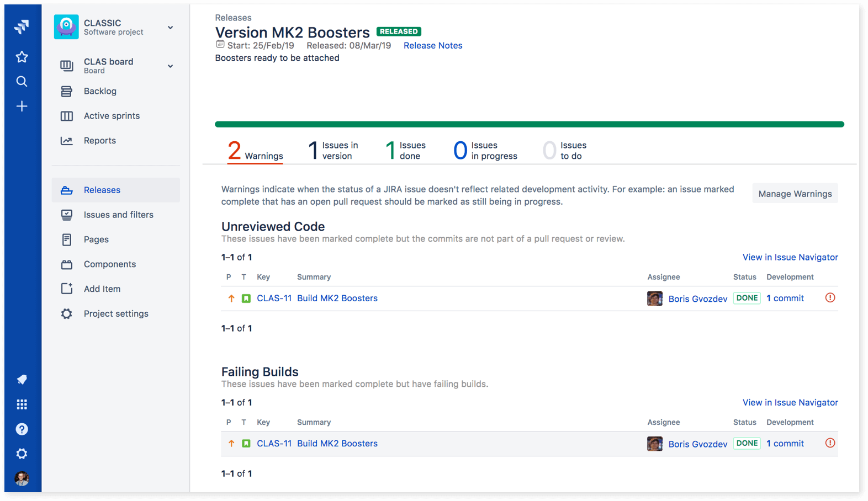
Task: Open starred items via the star icon
Action: click(22, 56)
